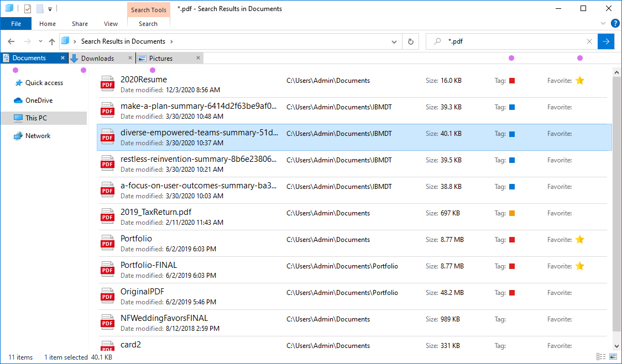Expand the ribbon with the chevron
This screenshot has width=622, height=364.
click(x=603, y=24)
